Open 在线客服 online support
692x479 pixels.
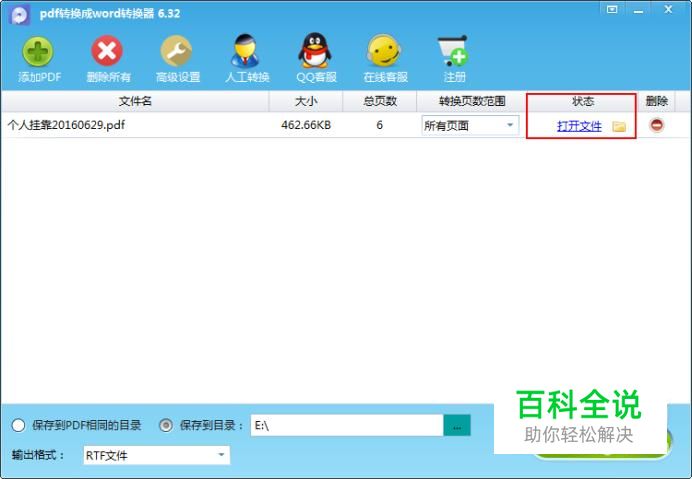click(x=384, y=51)
